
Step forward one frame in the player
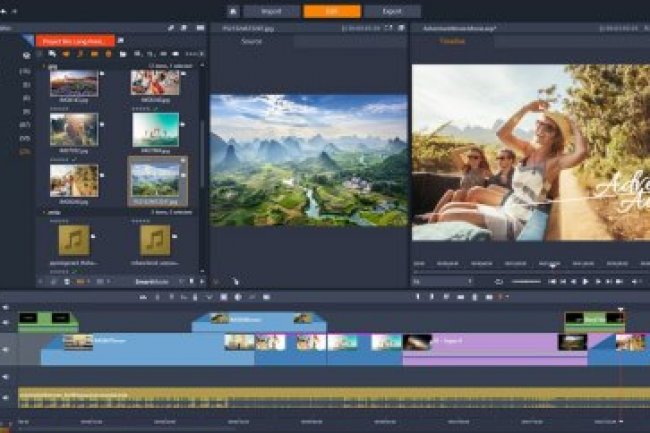pyautogui.click(x=598, y=282)
